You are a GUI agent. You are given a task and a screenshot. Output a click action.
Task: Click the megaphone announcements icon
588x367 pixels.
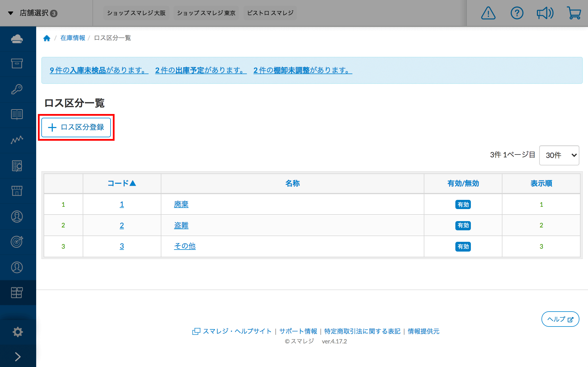pos(545,13)
